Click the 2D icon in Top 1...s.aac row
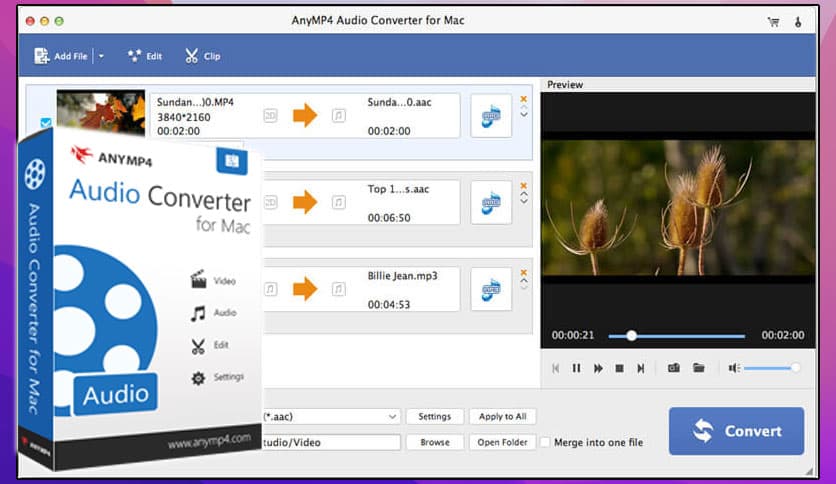This screenshot has height=484, width=836. click(x=271, y=202)
